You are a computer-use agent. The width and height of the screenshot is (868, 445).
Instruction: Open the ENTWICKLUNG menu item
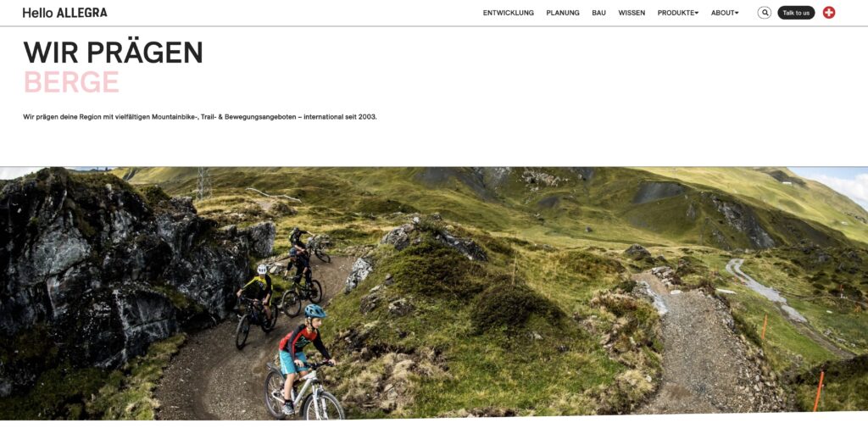tap(509, 13)
